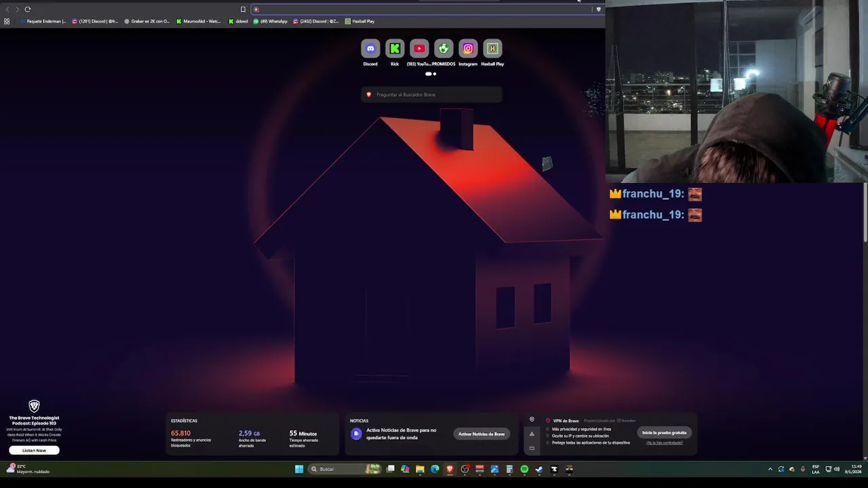Open (1201) Discord bookmark

coord(95,21)
